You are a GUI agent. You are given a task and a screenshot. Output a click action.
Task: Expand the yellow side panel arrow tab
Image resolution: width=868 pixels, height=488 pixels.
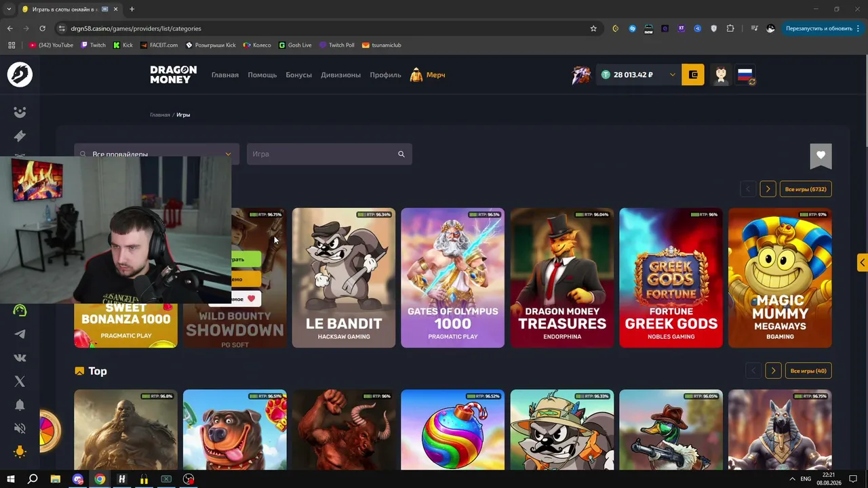(x=863, y=262)
